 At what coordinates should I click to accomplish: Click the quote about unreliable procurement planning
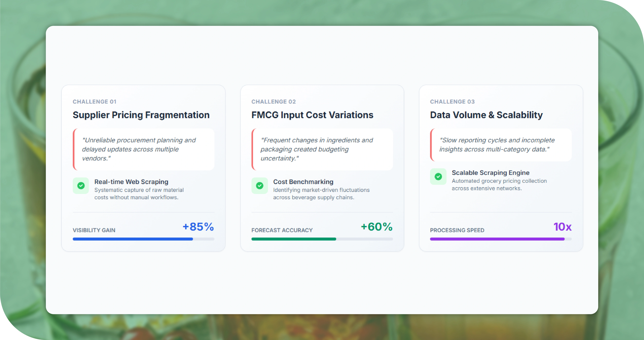click(x=143, y=149)
